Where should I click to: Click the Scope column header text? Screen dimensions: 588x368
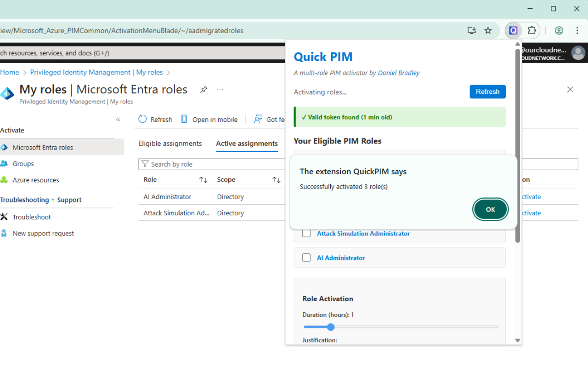[x=226, y=180]
